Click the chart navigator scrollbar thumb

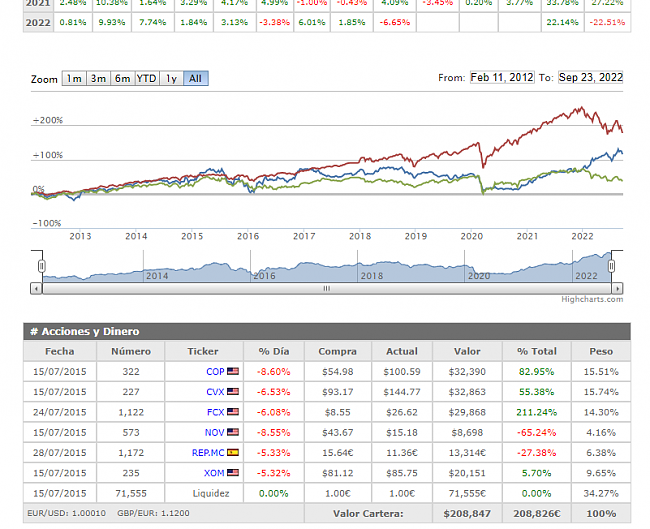327,288
